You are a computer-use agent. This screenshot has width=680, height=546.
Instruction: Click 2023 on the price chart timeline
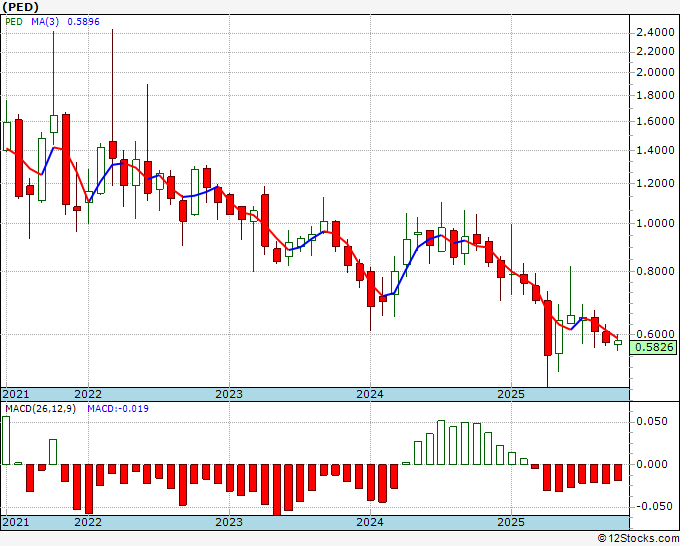[x=229, y=394]
